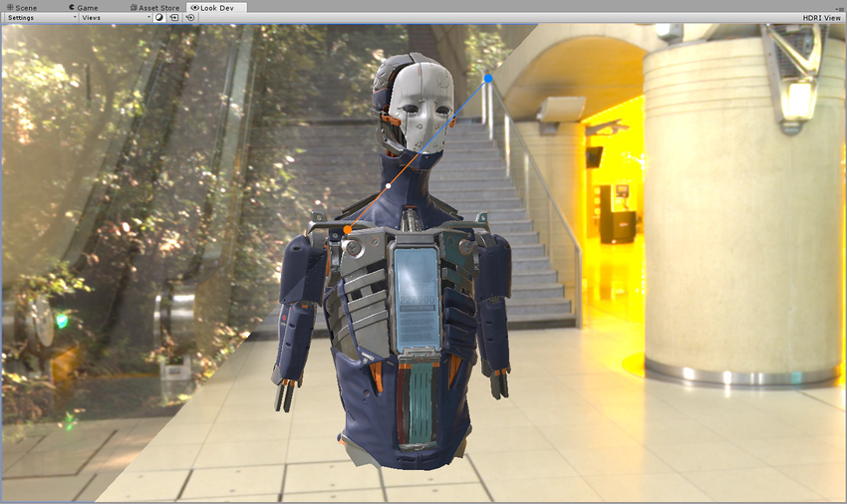
Task: Open the Views dropdown
Action: [x=115, y=18]
